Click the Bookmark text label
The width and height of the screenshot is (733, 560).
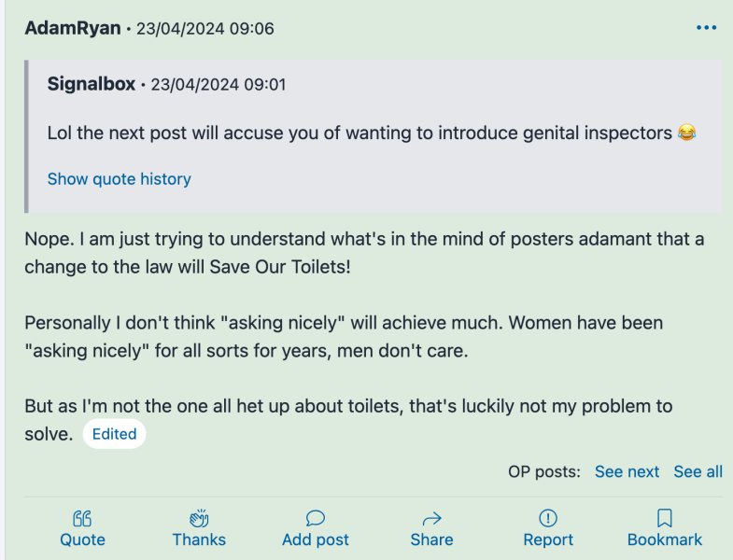pos(664,539)
